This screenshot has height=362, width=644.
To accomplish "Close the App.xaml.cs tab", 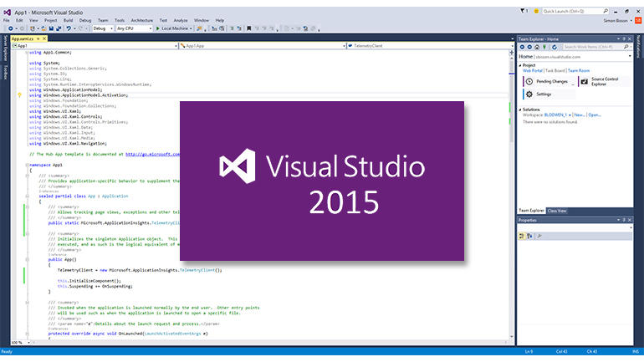I will (44, 38).
